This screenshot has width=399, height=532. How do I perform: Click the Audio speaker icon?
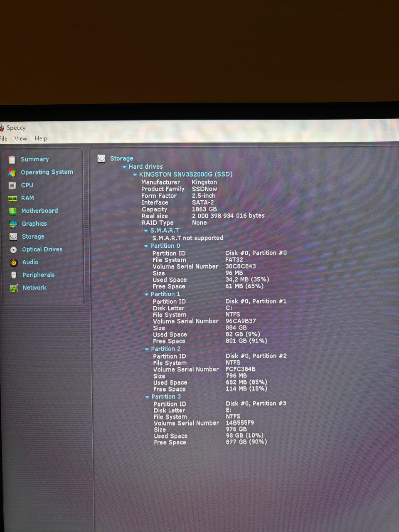tap(14, 263)
